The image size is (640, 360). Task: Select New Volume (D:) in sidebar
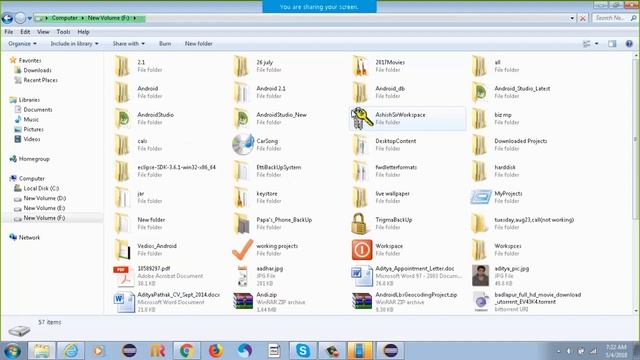click(44, 198)
